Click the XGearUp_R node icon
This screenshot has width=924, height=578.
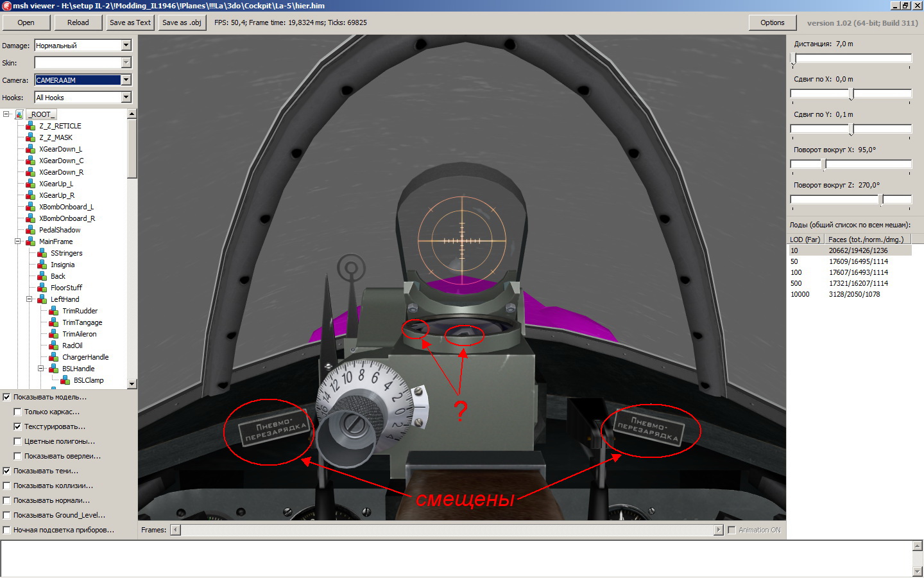pyautogui.click(x=30, y=195)
